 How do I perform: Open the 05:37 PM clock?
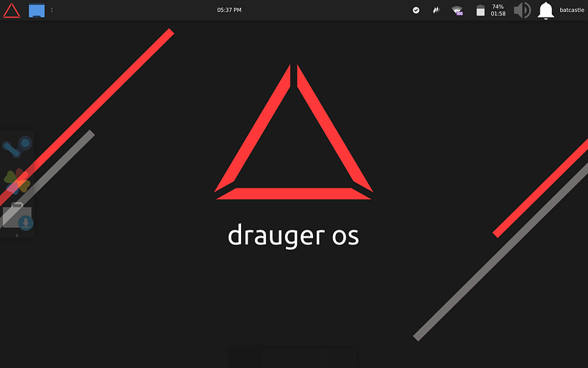(229, 10)
